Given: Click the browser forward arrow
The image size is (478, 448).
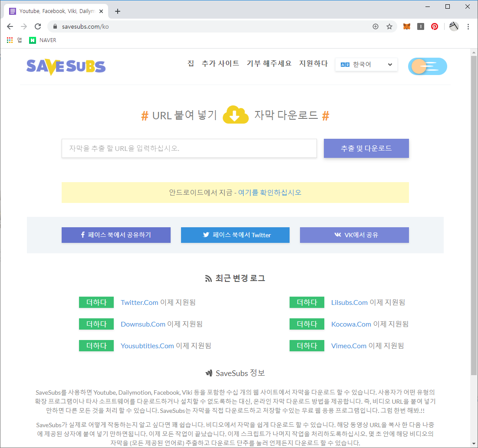Looking at the screenshot, I should [x=24, y=26].
